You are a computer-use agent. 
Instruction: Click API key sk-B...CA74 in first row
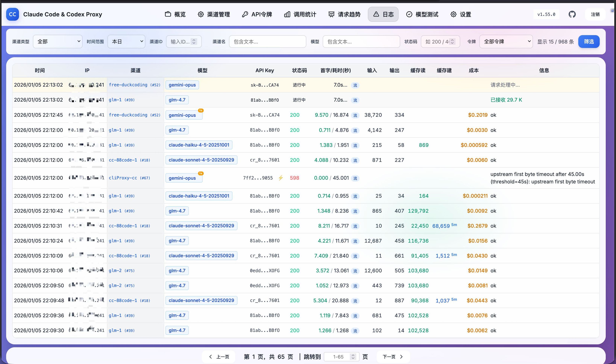[265, 85]
